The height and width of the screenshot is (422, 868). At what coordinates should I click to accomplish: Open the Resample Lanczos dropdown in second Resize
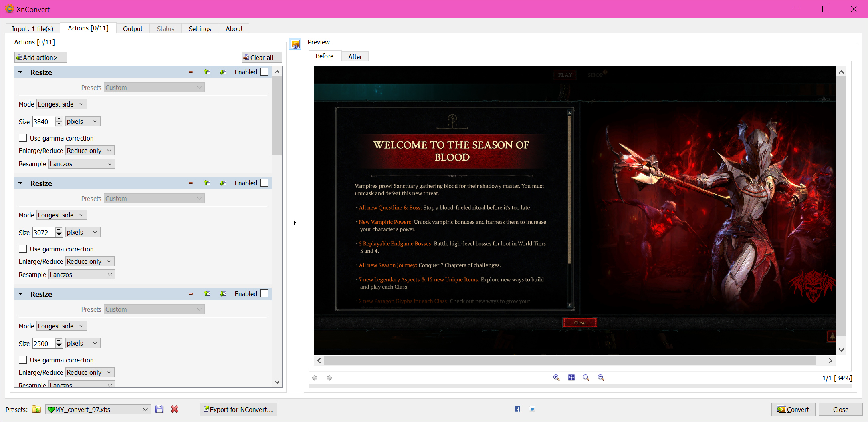coord(82,275)
